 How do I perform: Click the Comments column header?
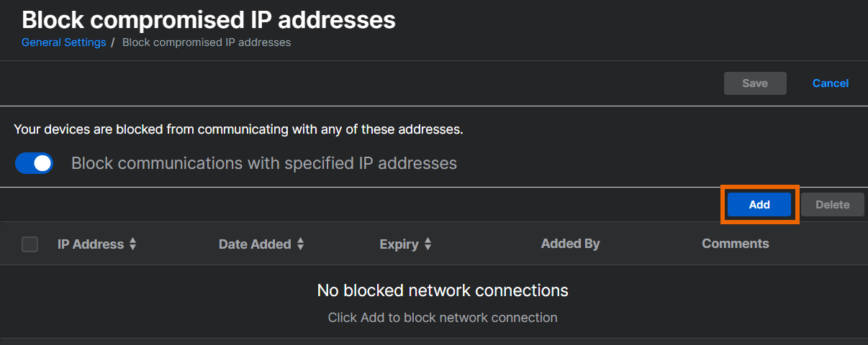point(735,244)
